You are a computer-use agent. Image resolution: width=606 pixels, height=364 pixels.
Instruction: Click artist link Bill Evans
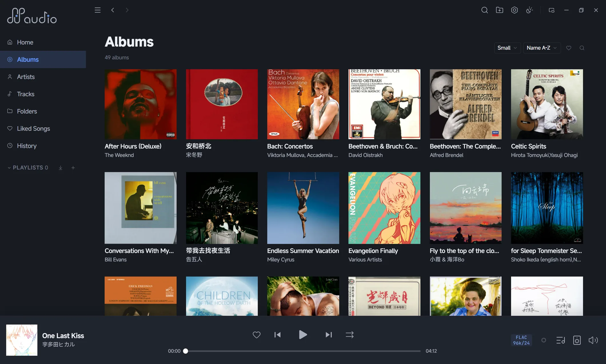point(115,260)
